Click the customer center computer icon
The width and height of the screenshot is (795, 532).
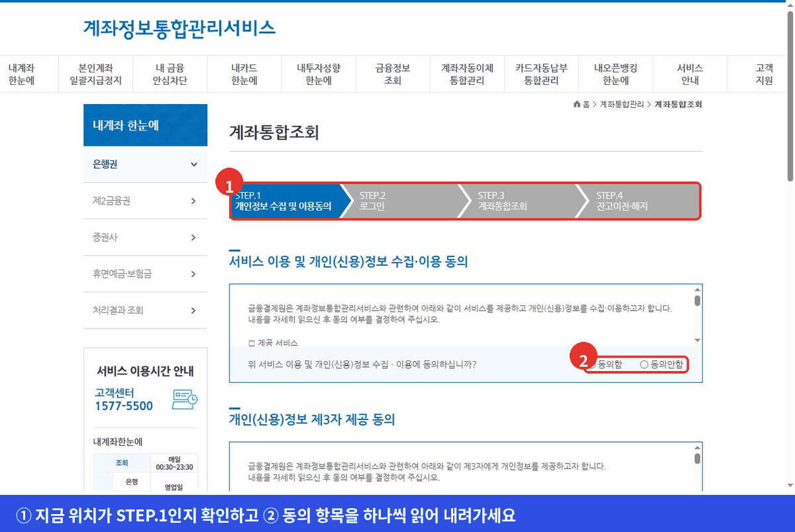[185, 399]
